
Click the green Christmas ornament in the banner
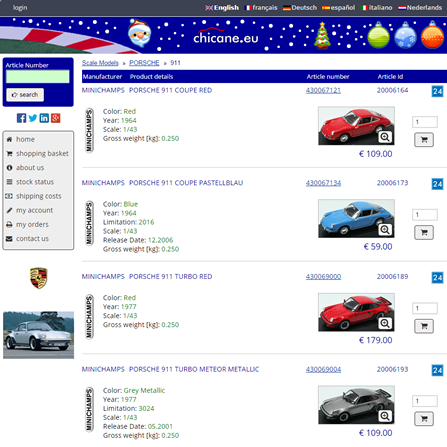click(379, 35)
